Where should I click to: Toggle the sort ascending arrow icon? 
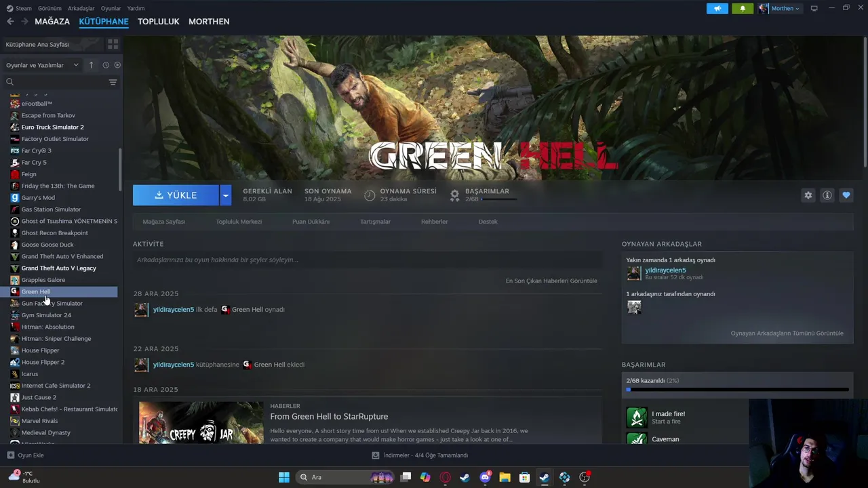92,65
